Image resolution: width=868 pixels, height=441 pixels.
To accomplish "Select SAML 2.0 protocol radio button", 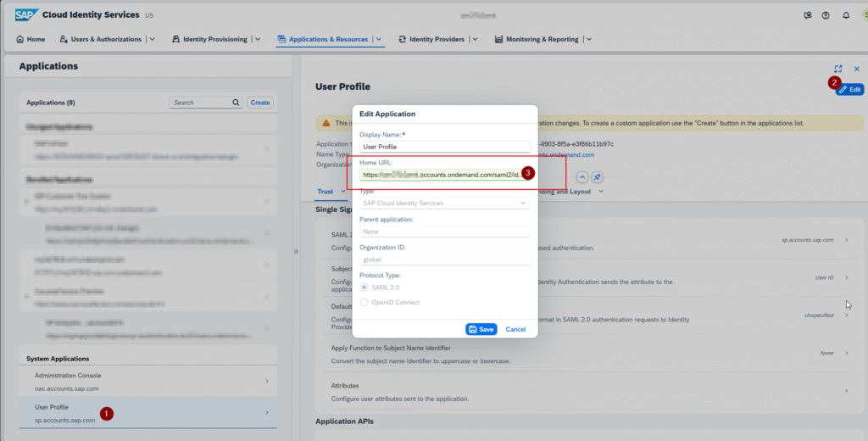I will pyautogui.click(x=364, y=287).
